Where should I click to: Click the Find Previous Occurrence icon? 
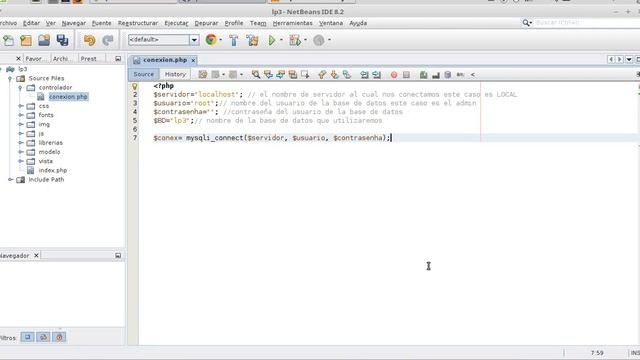(268, 74)
